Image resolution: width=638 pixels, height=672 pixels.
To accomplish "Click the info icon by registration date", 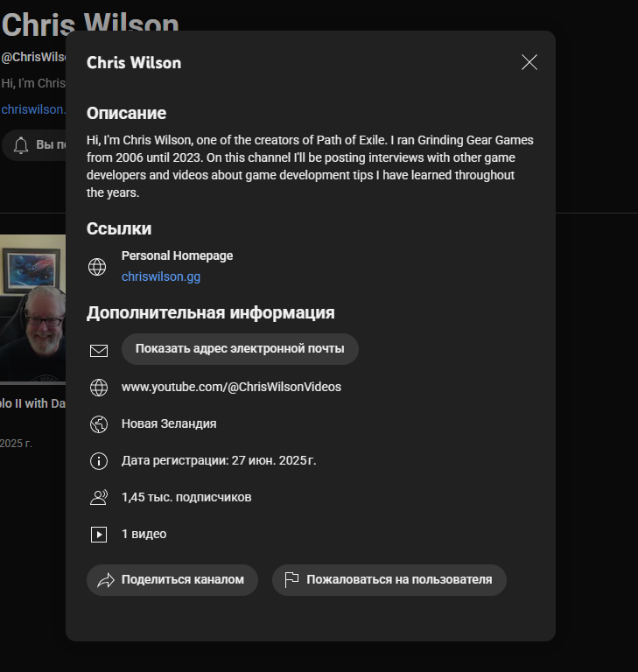I will click(x=99, y=461).
